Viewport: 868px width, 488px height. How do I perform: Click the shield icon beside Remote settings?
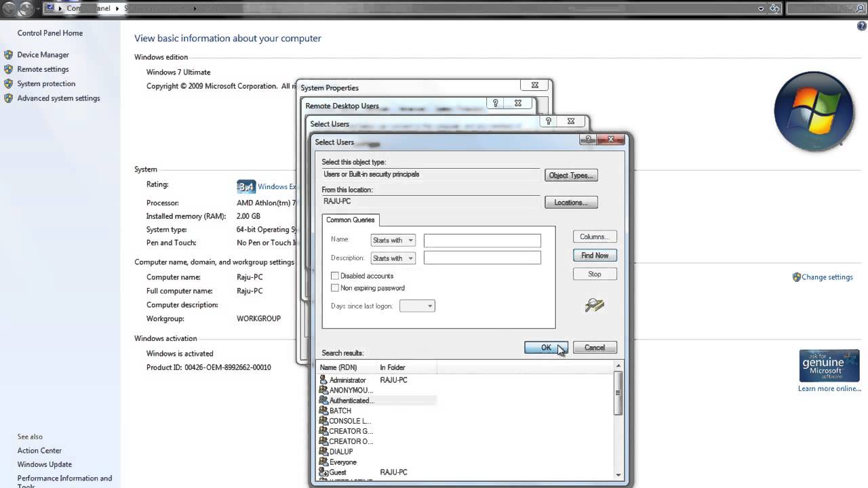coord(8,69)
